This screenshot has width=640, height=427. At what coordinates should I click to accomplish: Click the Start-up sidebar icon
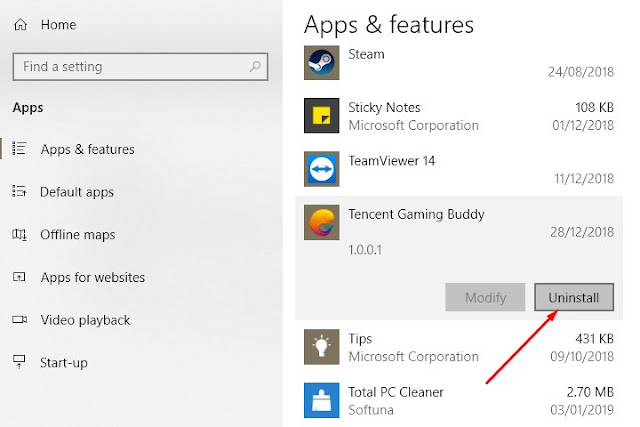tap(19, 362)
